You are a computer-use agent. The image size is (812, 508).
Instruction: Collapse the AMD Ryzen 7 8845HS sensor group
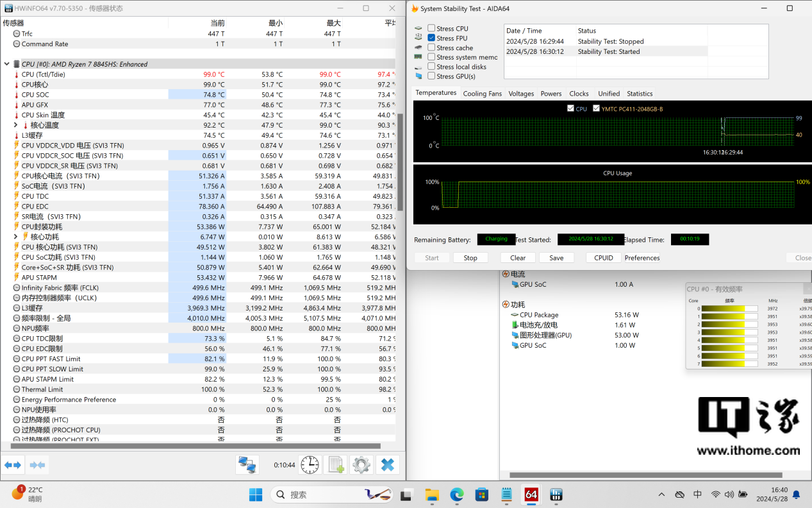coord(7,64)
